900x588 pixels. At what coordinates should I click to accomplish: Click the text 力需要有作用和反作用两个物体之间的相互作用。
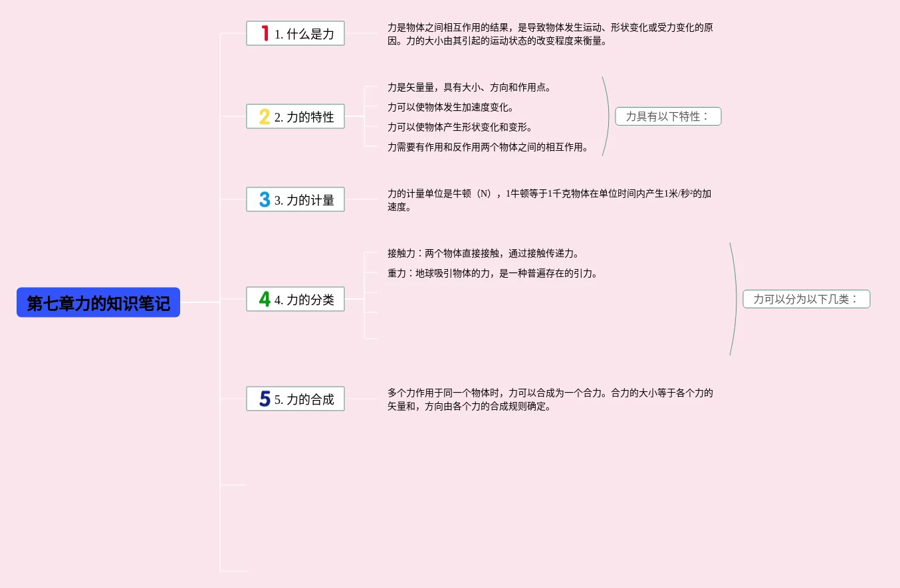click(x=488, y=147)
